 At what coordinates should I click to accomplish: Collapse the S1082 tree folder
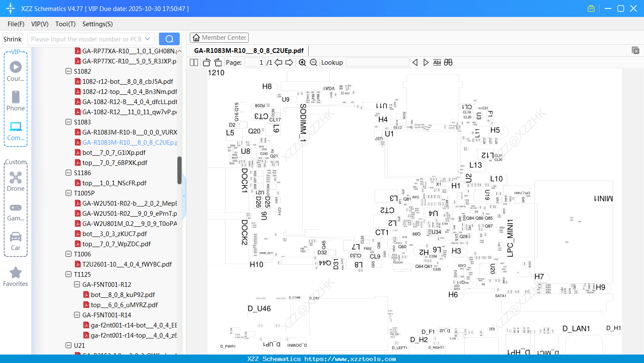click(x=69, y=71)
